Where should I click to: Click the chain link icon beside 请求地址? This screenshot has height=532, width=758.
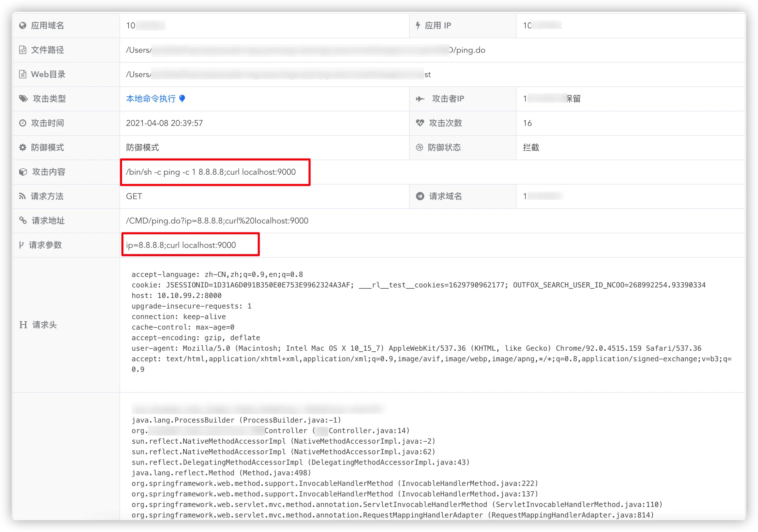[x=23, y=220]
